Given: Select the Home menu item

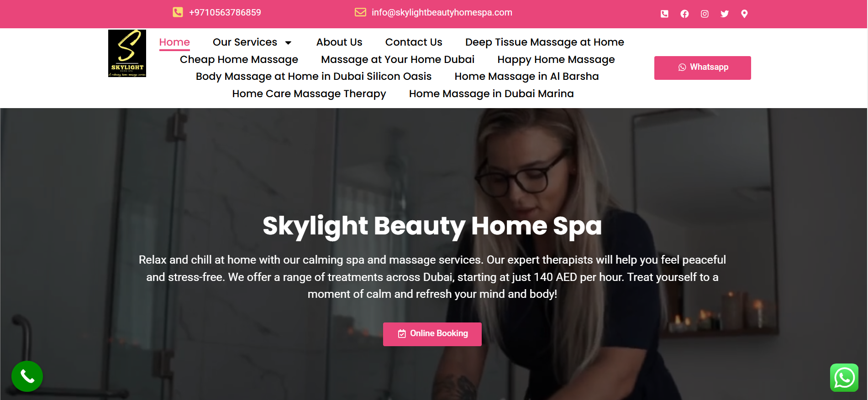Looking at the screenshot, I should point(174,42).
